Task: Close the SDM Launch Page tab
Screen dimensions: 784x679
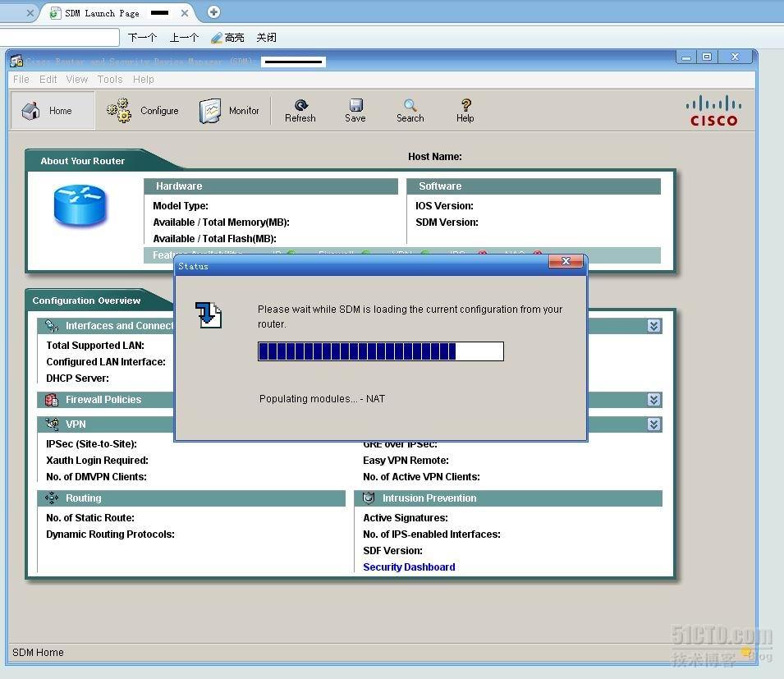Action: 185,13
